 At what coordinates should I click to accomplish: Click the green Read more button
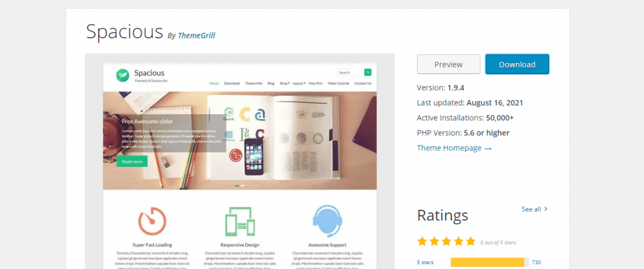point(132,162)
